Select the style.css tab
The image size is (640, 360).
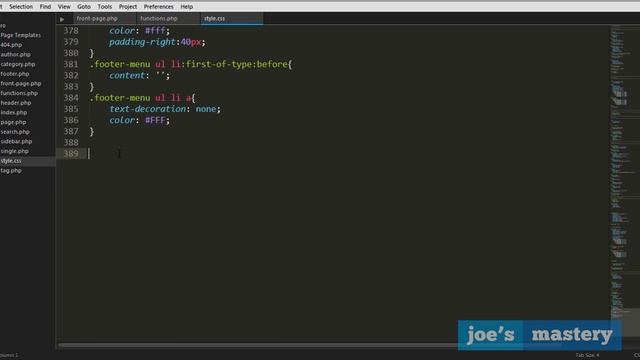[232, 18]
